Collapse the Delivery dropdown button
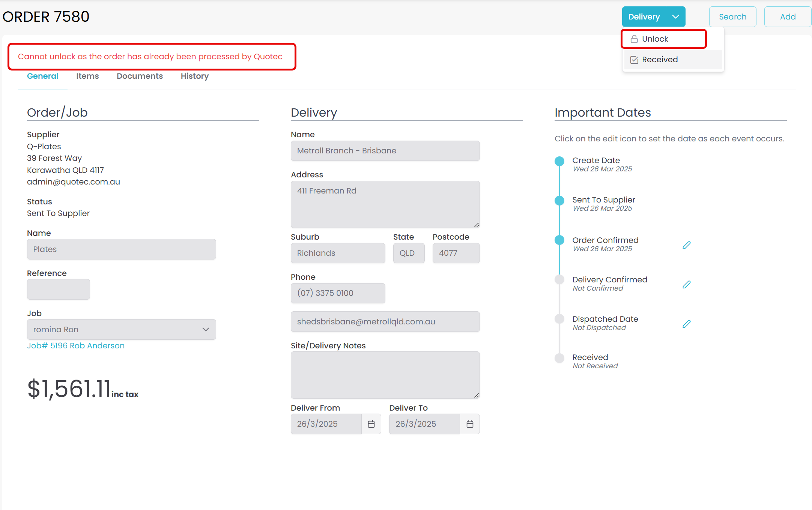Viewport: 812px width, 510px height. 653,17
